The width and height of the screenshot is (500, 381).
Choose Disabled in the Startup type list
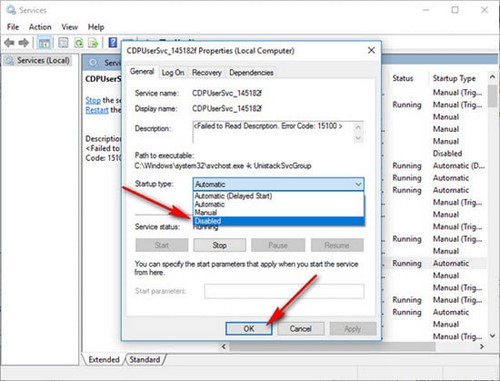pyautogui.click(x=279, y=221)
